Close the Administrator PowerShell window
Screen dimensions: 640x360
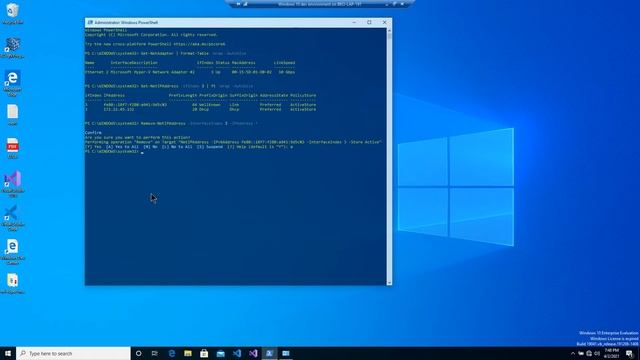tap(384, 22)
